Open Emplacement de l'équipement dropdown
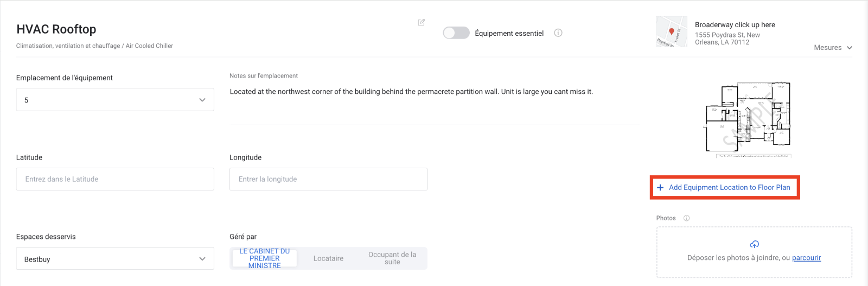This screenshot has height=286, width=868. click(x=115, y=100)
